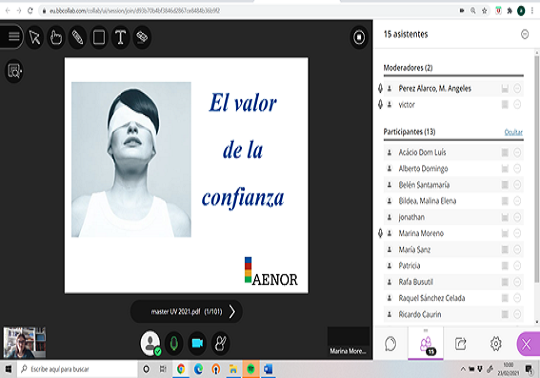Open attendee controls for Marina Moreno

pos(517,233)
